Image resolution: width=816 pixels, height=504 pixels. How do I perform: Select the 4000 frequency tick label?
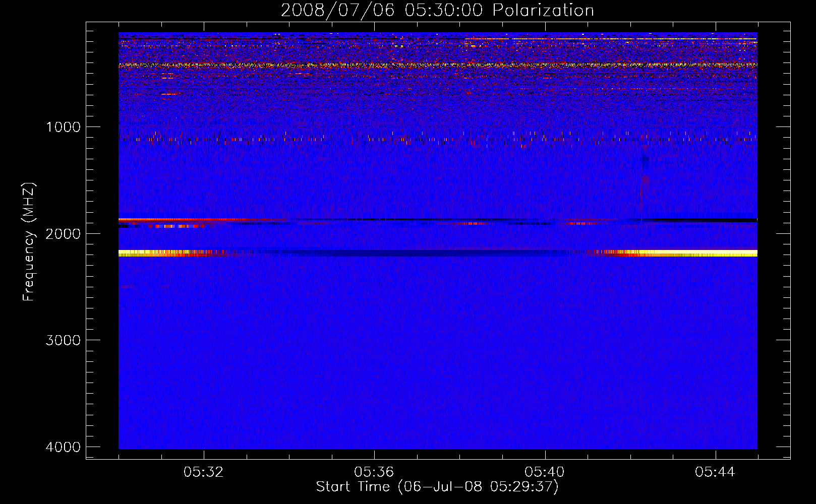pyautogui.click(x=63, y=447)
